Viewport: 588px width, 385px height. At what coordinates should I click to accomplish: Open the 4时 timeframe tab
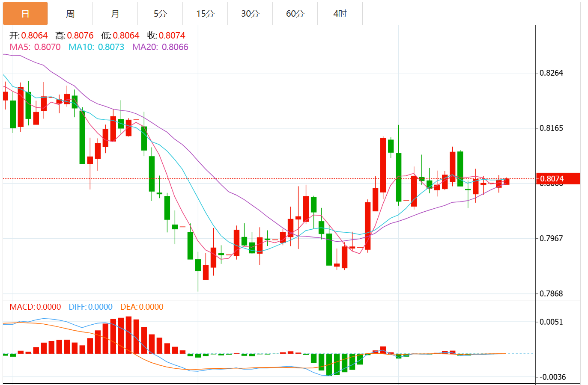pyautogui.click(x=340, y=14)
